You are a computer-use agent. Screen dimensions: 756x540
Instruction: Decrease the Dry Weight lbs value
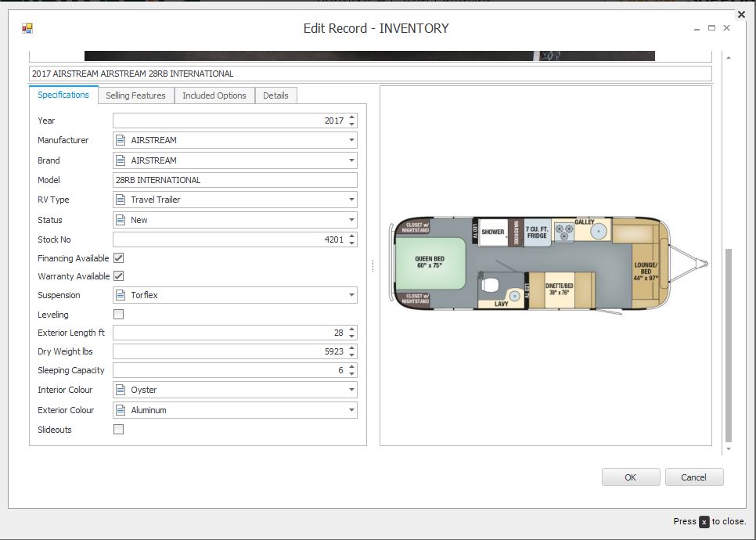352,355
